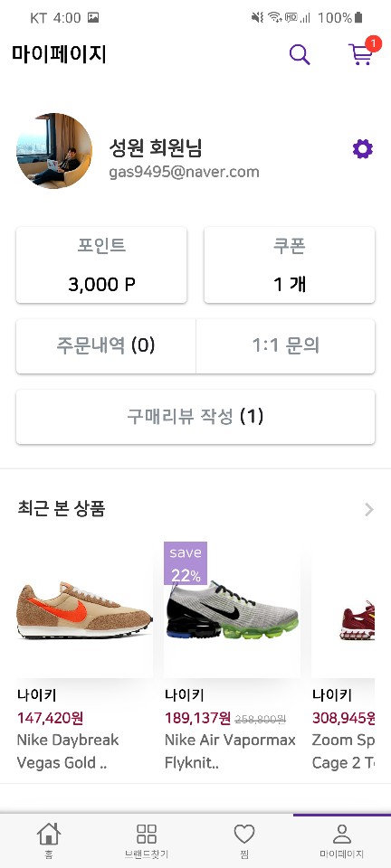Click the gas9495@naver.com email text
Viewport: 391px width, 868px height.
coord(184,172)
